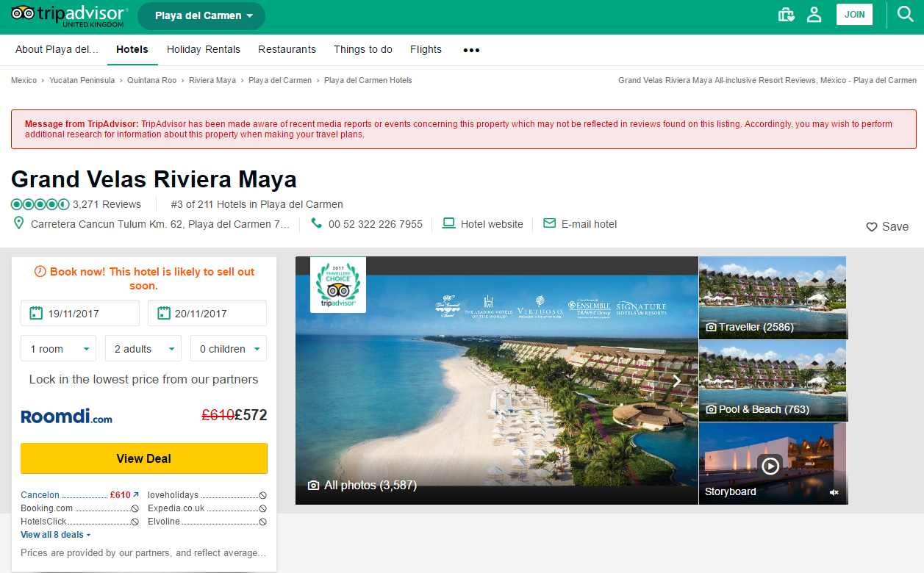The height and width of the screenshot is (573, 924).
Task: Click the camera icon beside All photos
Action: [x=313, y=486]
